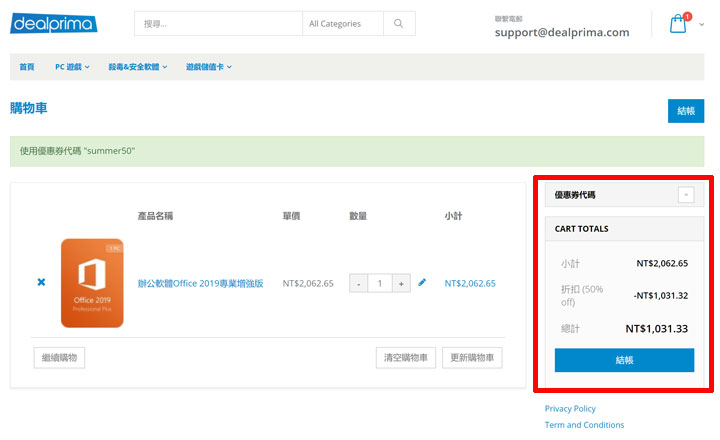The width and height of the screenshot is (720, 440).
Task: Click the blue 結帳 button at top right
Action: [685, 111]
